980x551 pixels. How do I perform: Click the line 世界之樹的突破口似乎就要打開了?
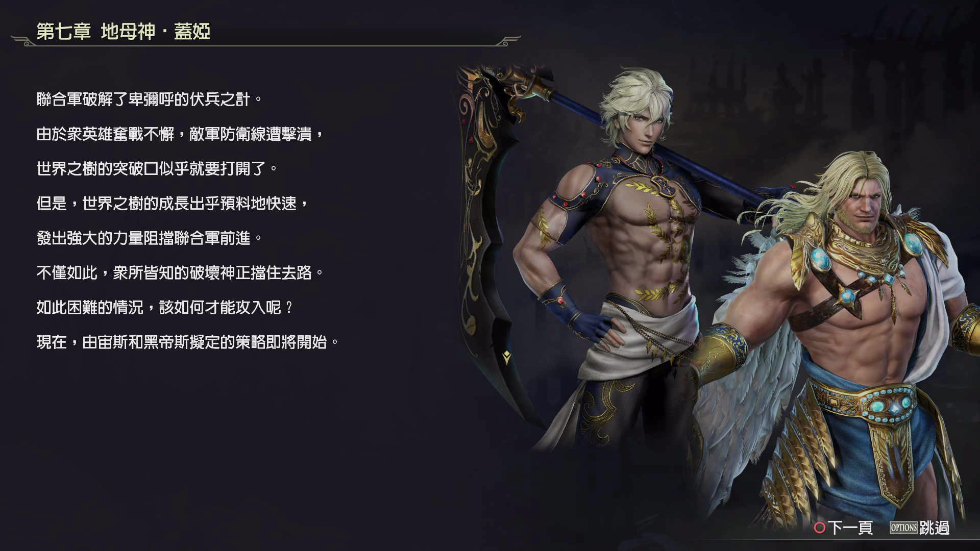coord(157,169)
